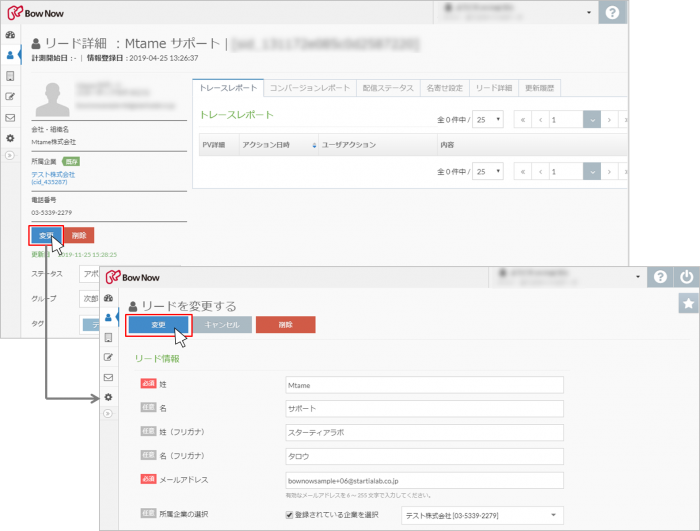Open gear settings icon in edit lead window sidebar
The height and width of the screenshot is (531, 700).
pos(108,397)
